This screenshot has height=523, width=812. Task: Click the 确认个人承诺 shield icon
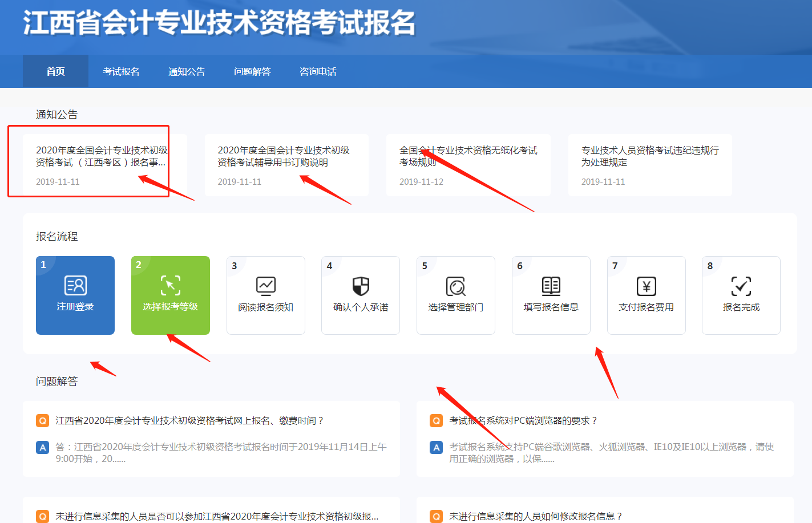[361, 286]
